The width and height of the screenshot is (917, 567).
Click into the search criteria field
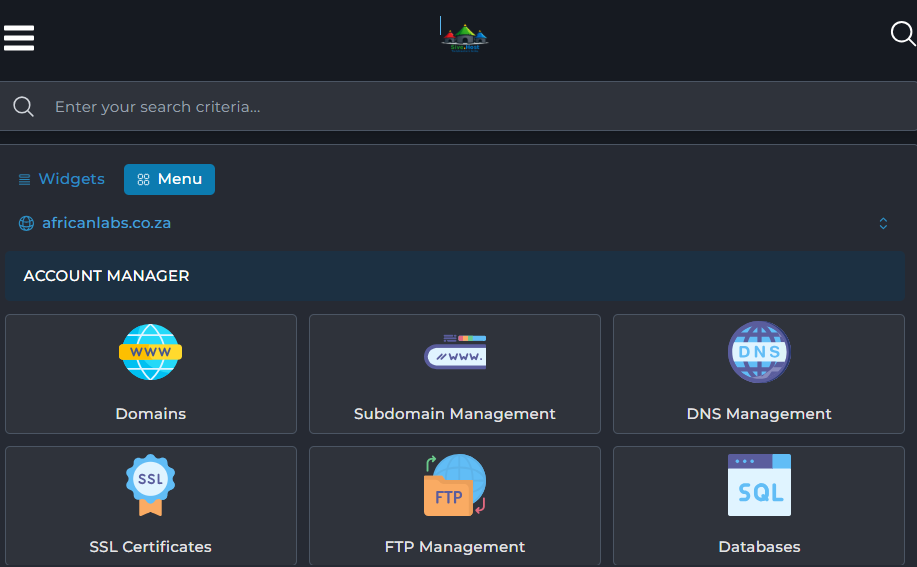pos(458,106)
